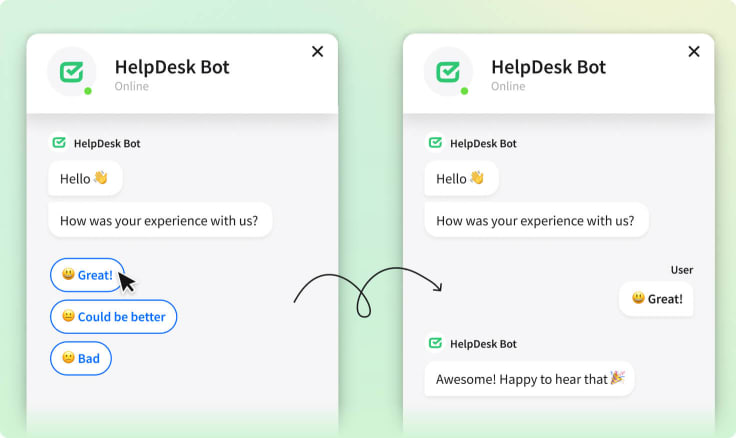Screen dimensions: 736x438
Task: Close the right HelpDesk Bot chat window
Action: 694,51
